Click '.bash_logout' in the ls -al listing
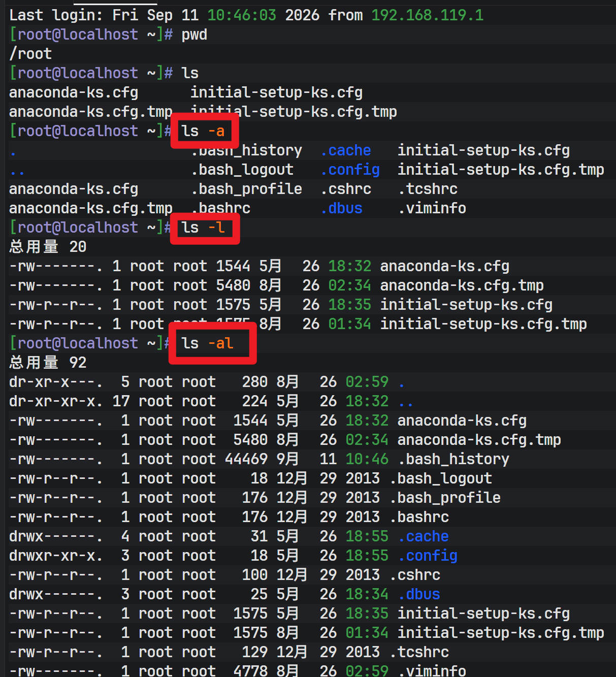Viewport: 616px width, 677px height. 441,478
